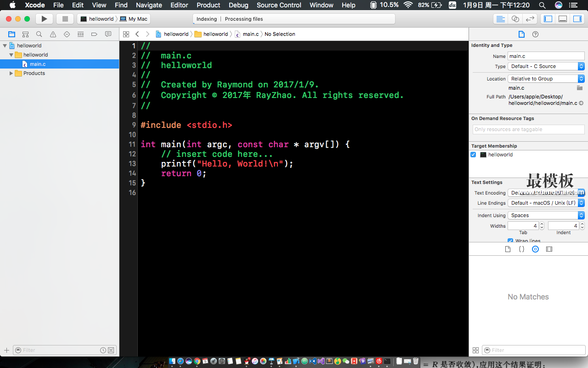The image size is (588, 368).
Task: Show only source-controlled files filter
Action: 111,350
